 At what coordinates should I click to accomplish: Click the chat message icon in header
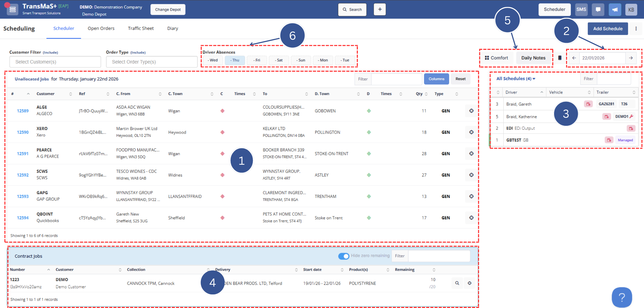(x=598, y=10)
